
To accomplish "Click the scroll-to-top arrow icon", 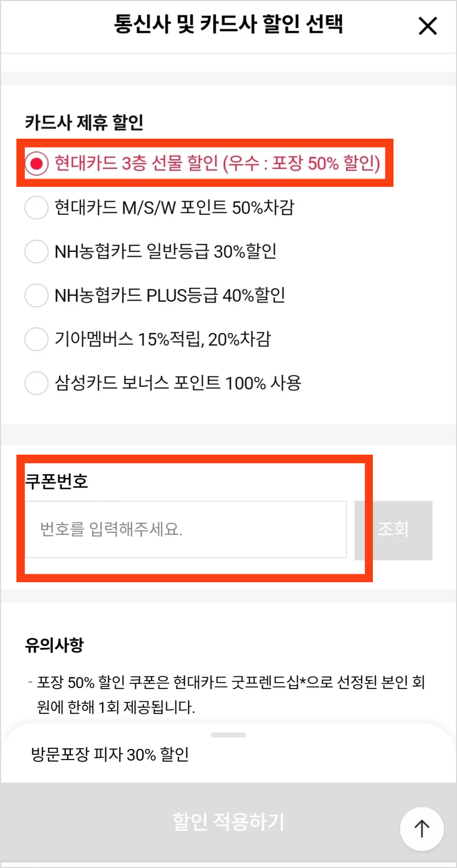I will 422,829.
